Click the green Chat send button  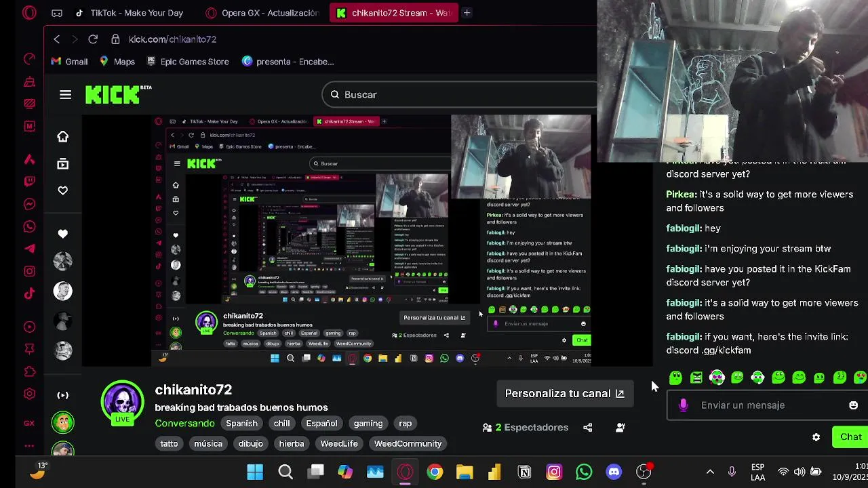[850, 437]
